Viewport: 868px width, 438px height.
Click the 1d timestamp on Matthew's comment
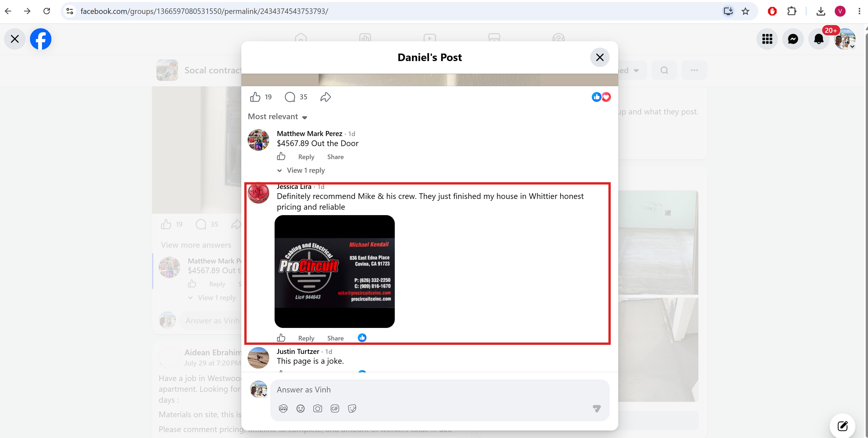pos(352,134)
